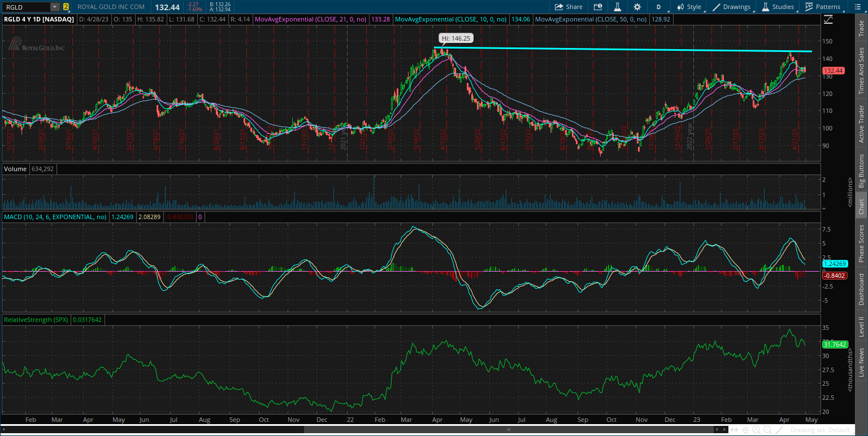Click the 132.44 last price axis label
This screenshot has height=436, width=868.
coord(834,71)
